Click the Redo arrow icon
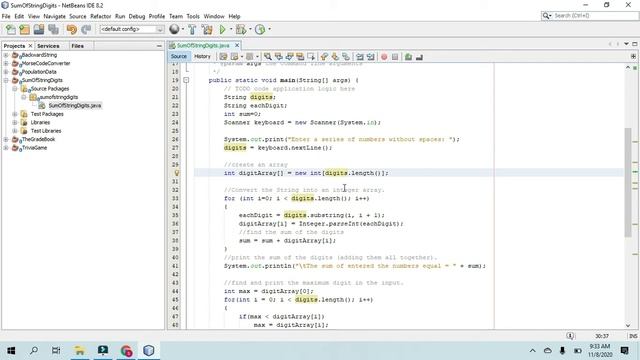Image resolution: width=640 pixels, height=360 pixels. (x=86, y=29)
